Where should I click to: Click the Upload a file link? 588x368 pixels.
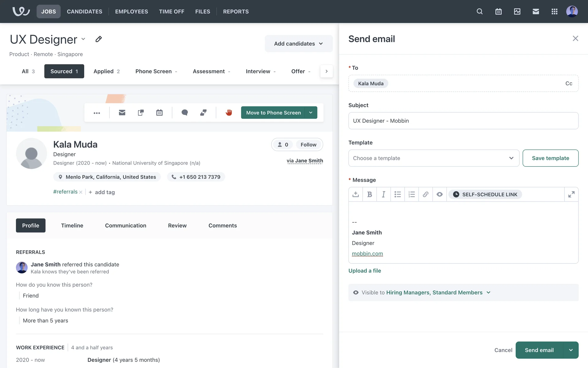364,271
